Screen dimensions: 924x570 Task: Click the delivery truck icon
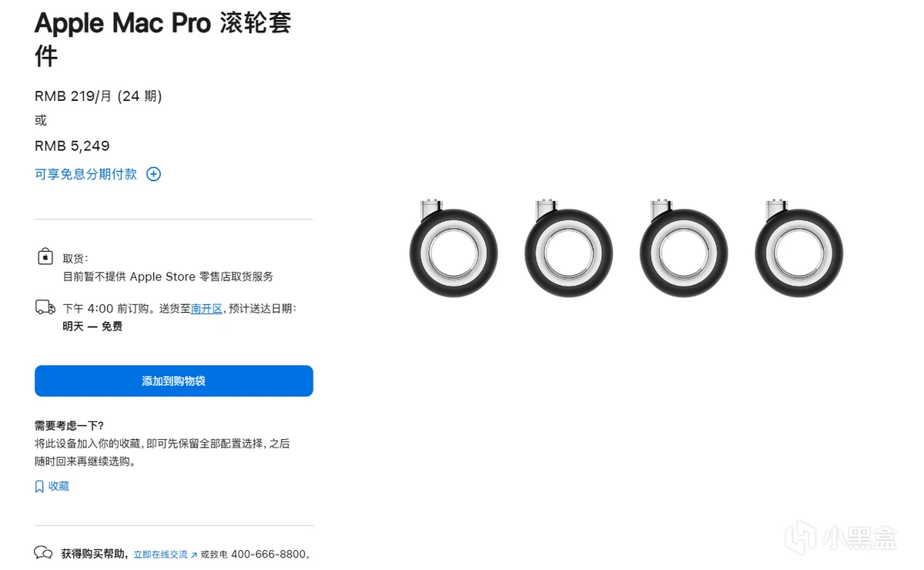pos(45,307)
